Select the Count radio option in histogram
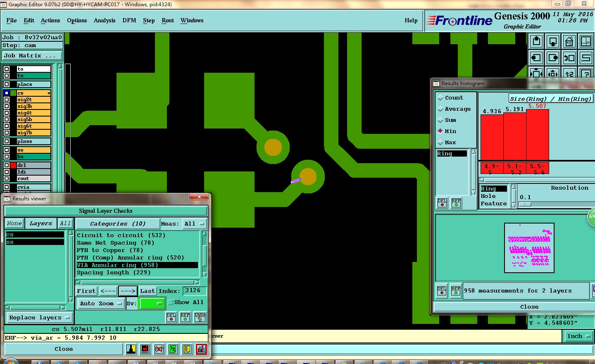595x364 pixels. coord(440,98)
